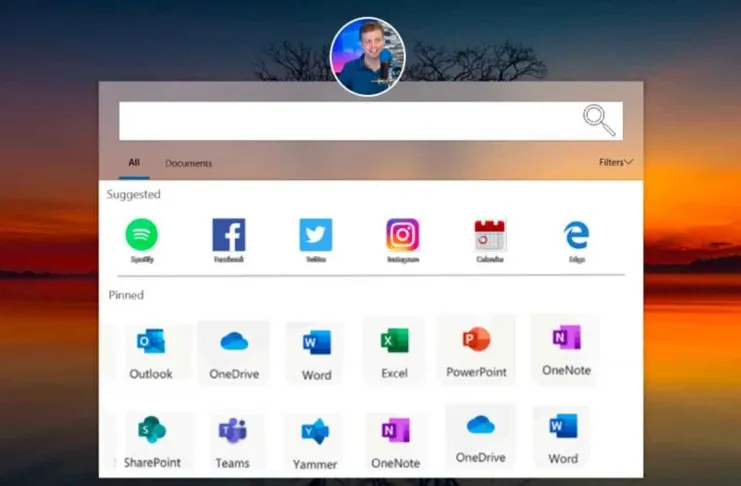Open the pinned Outlook app
This screenshot has width=741, height=486.
point(151,352)
